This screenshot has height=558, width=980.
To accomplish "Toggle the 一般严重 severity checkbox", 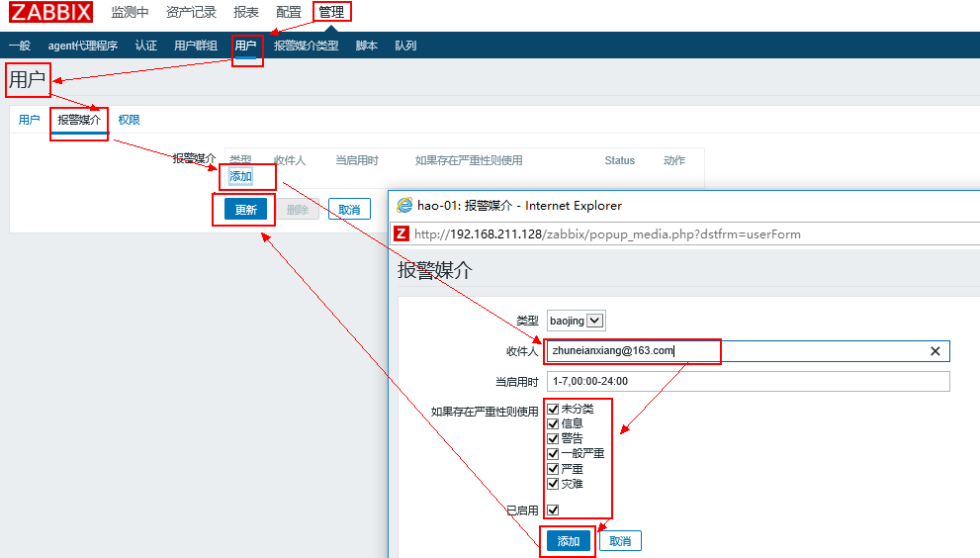I will (x=553, y=453).
